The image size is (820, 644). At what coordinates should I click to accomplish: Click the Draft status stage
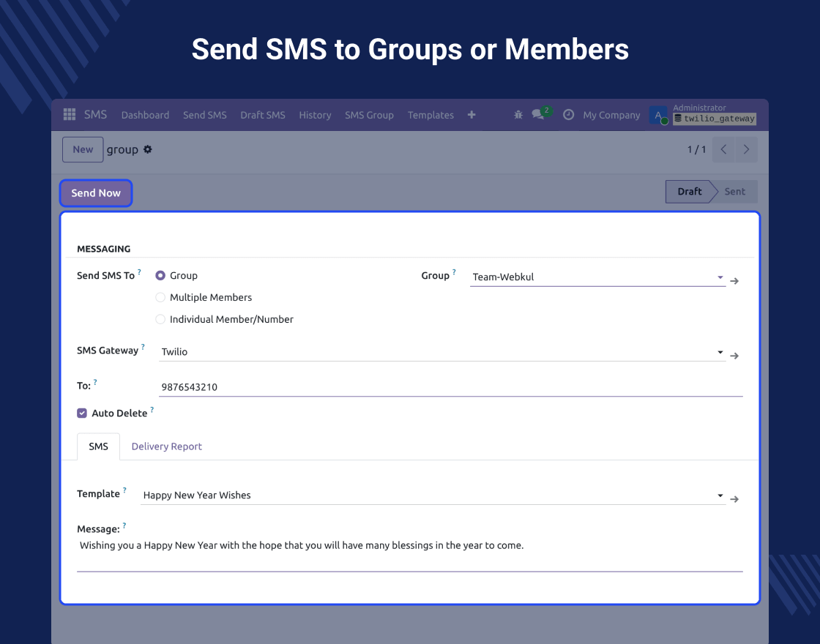coord(689,191)
